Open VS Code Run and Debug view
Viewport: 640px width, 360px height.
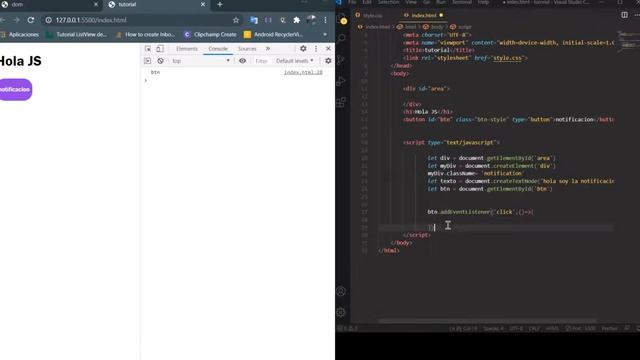(341, 81)
